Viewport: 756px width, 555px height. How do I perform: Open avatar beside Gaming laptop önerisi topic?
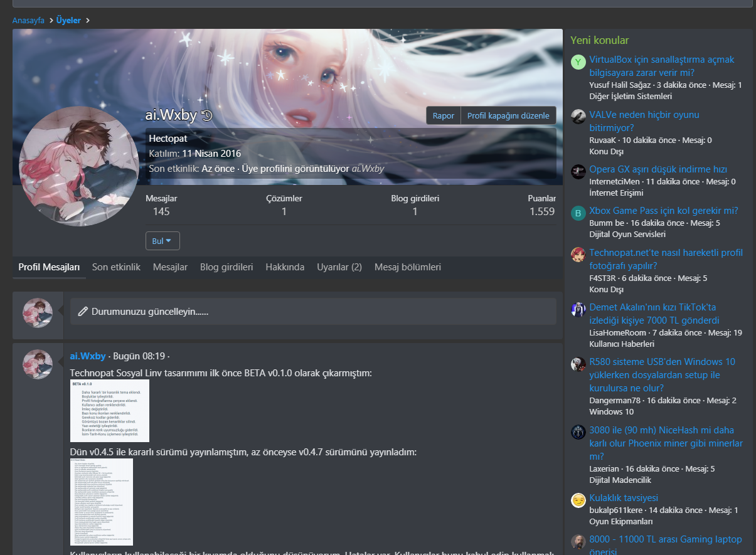(x=578, y=542)
